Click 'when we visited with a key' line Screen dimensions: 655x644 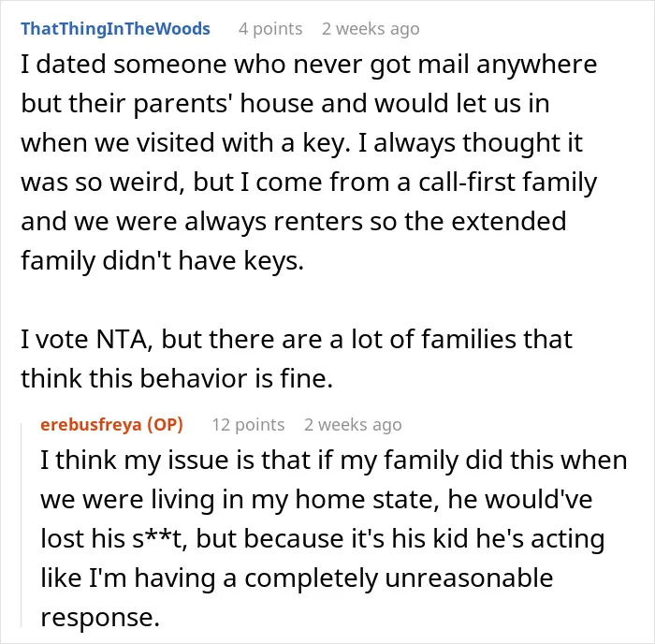pyautogui.click(x=185, y=143)
